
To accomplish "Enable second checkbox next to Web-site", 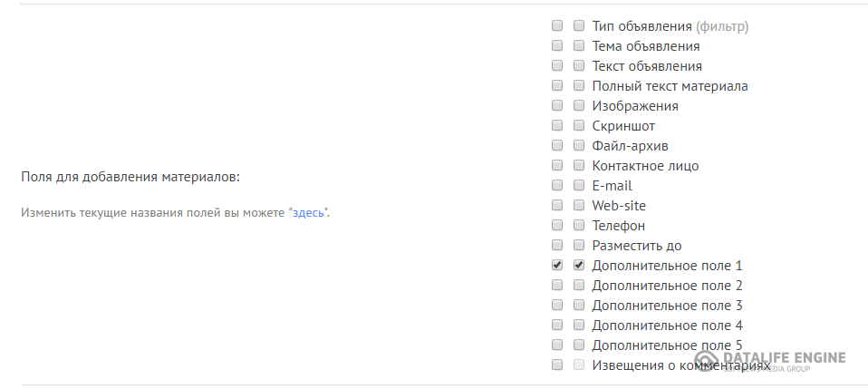I will 578,205.
